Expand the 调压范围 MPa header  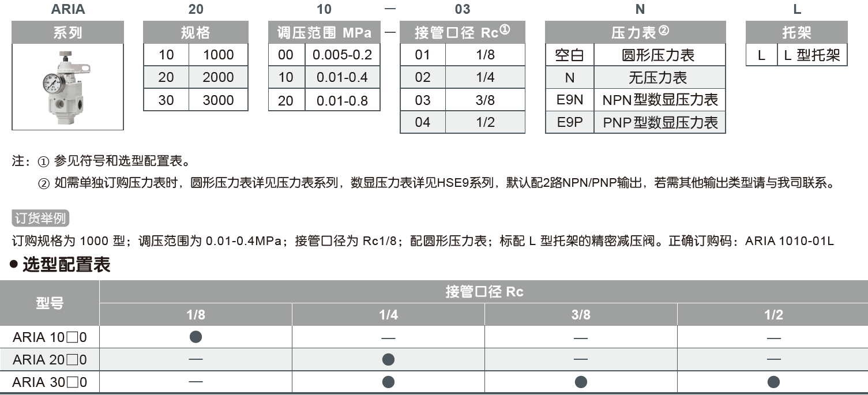pos(324,32)
